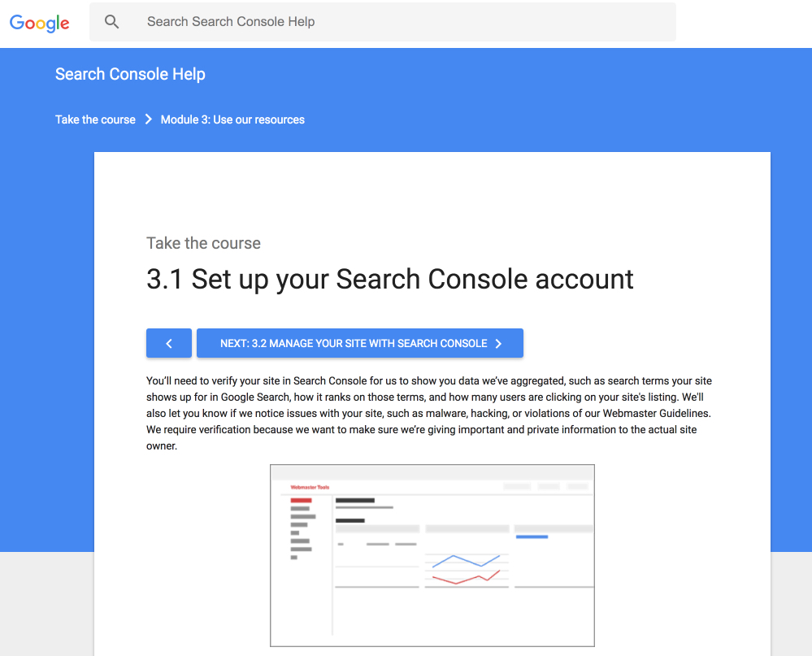Click the Google logo
This screenshot has width=812, height=656.
(39, 23)
